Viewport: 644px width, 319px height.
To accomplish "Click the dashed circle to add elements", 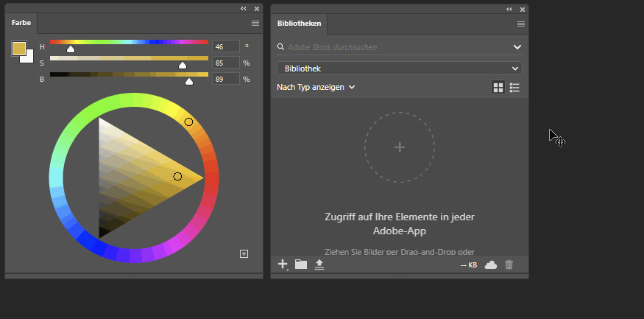I will [x=400, y=147].
